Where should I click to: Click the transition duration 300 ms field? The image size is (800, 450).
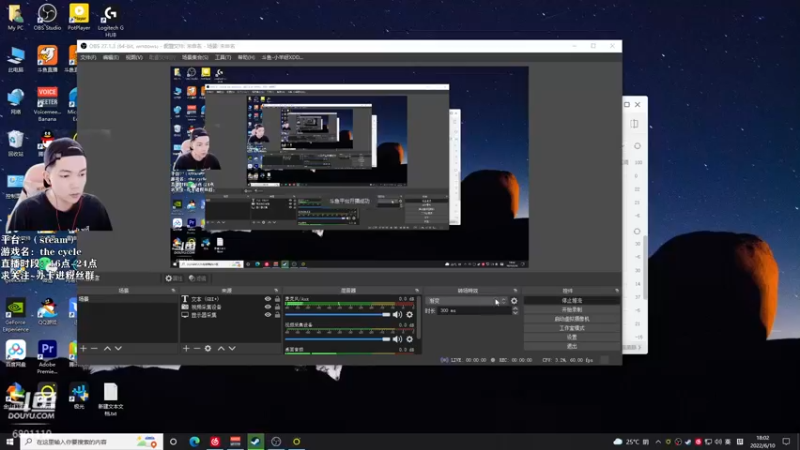(474, 311)
